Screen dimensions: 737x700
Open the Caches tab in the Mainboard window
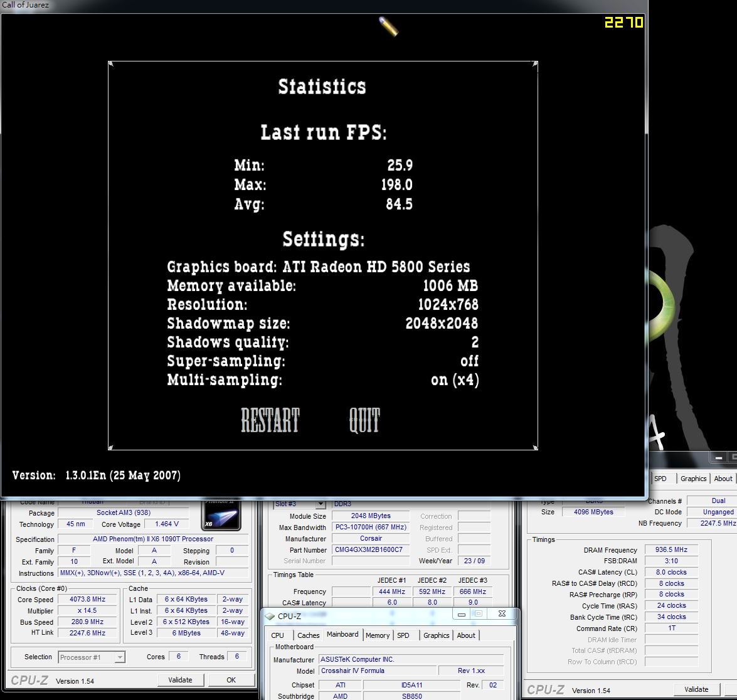309,635
